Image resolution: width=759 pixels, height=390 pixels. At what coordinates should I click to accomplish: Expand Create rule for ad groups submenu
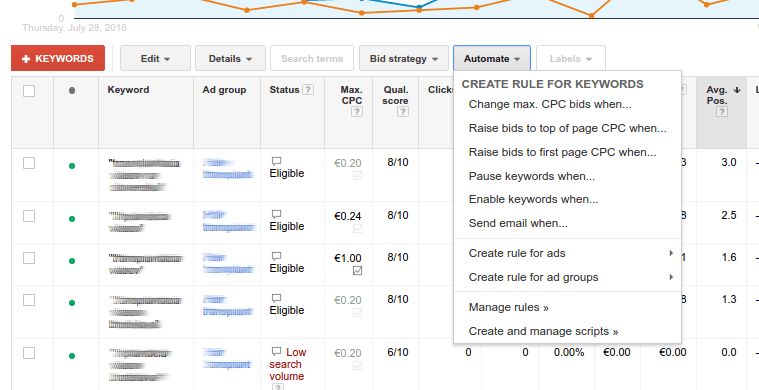tap(567, 277)
